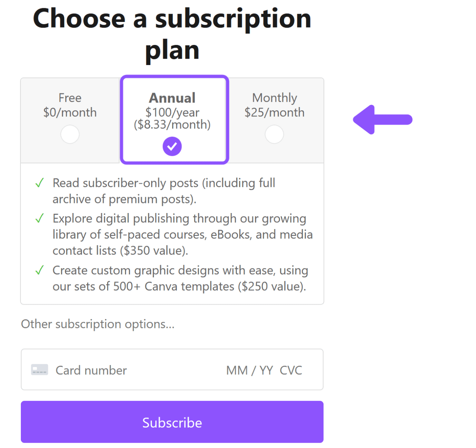Click the MM / YY expiration field

point(250,370)
